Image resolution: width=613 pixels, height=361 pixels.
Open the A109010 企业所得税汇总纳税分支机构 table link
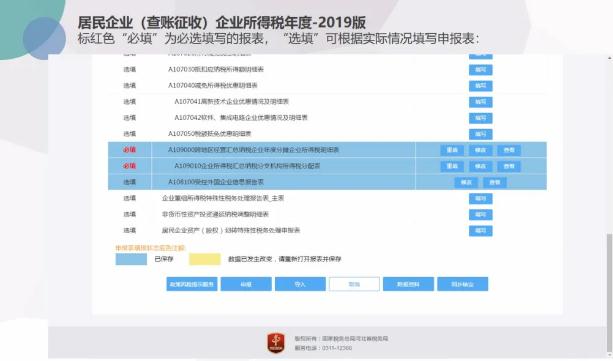pos(247,166)
